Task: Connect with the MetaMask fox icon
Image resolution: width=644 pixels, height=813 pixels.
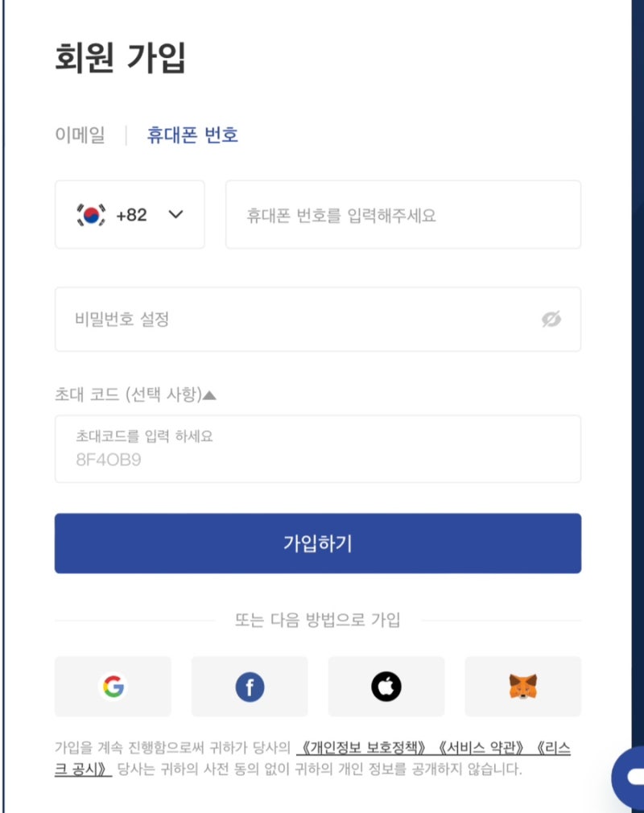Action: pyautogui.click(x=523, y=686)
